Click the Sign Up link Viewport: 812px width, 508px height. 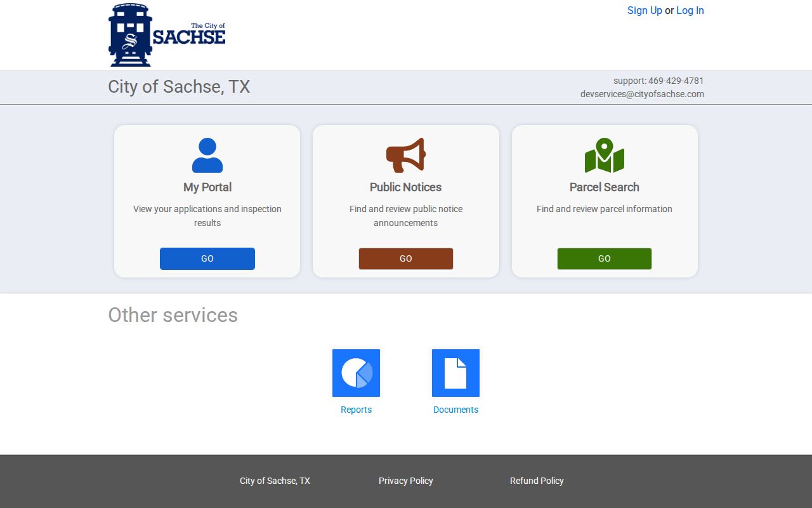645,10
